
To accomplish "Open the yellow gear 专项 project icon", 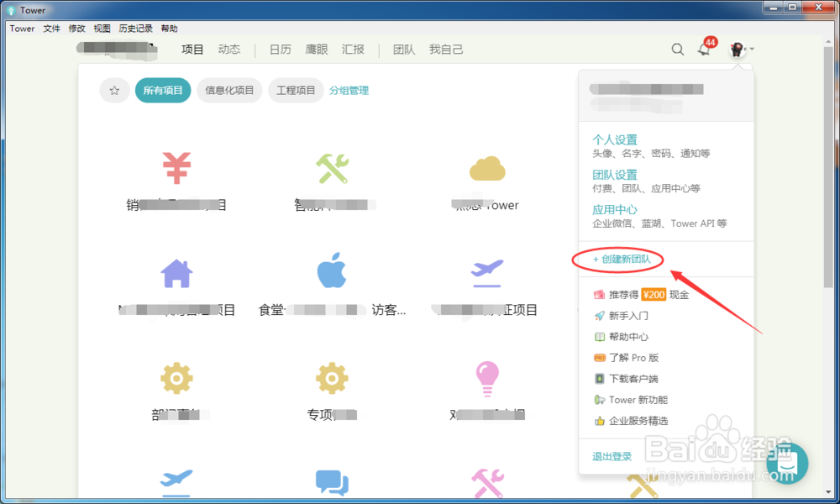I will (332, 378).
